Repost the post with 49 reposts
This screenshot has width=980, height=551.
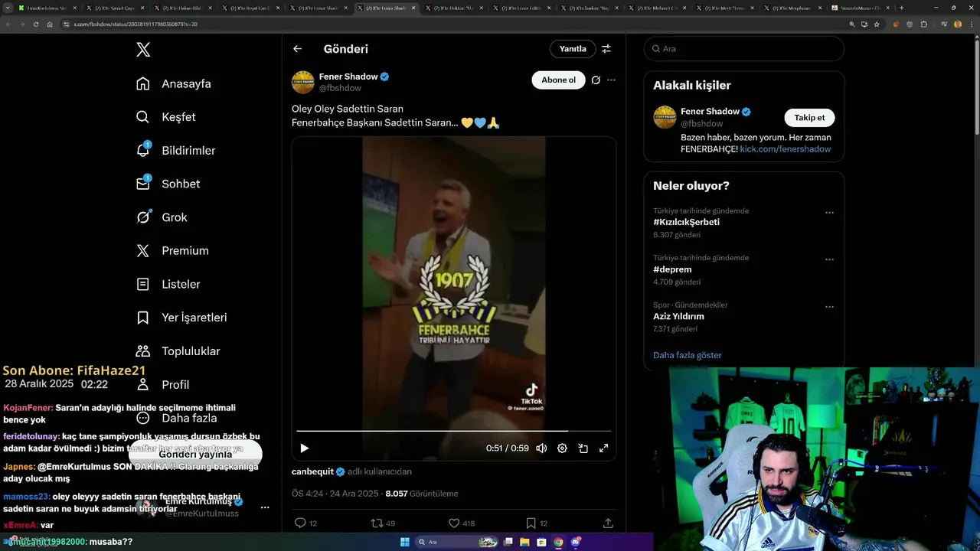click(x=377, y=523)
